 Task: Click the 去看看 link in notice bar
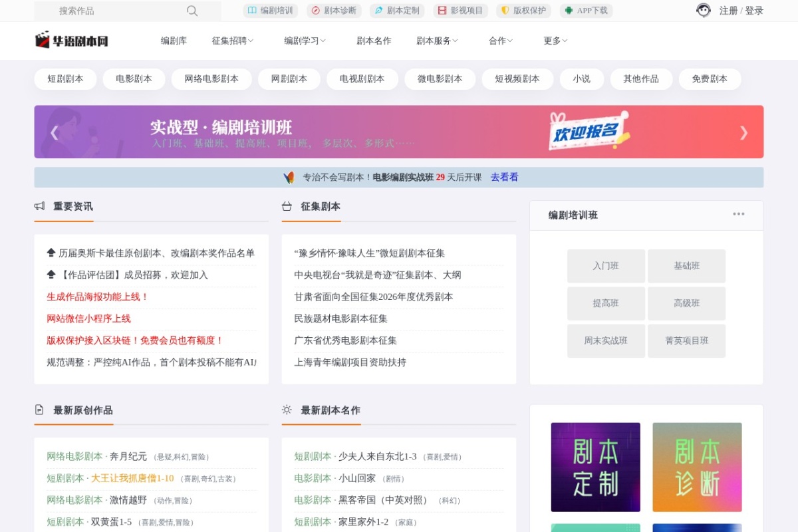(x=504, y=178)
